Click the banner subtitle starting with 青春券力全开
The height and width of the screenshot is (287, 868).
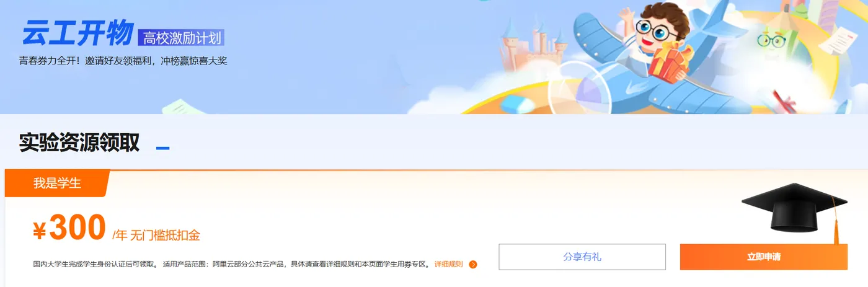pos(123,61)
